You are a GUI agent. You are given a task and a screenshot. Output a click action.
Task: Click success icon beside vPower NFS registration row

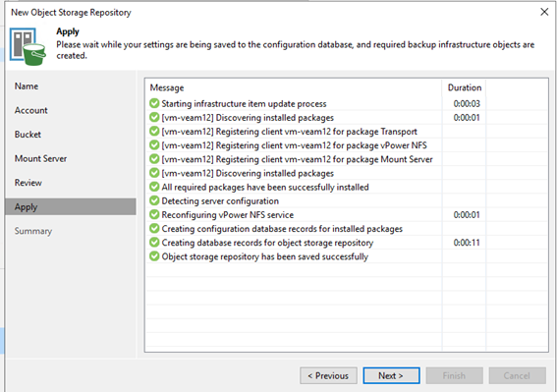154,145
